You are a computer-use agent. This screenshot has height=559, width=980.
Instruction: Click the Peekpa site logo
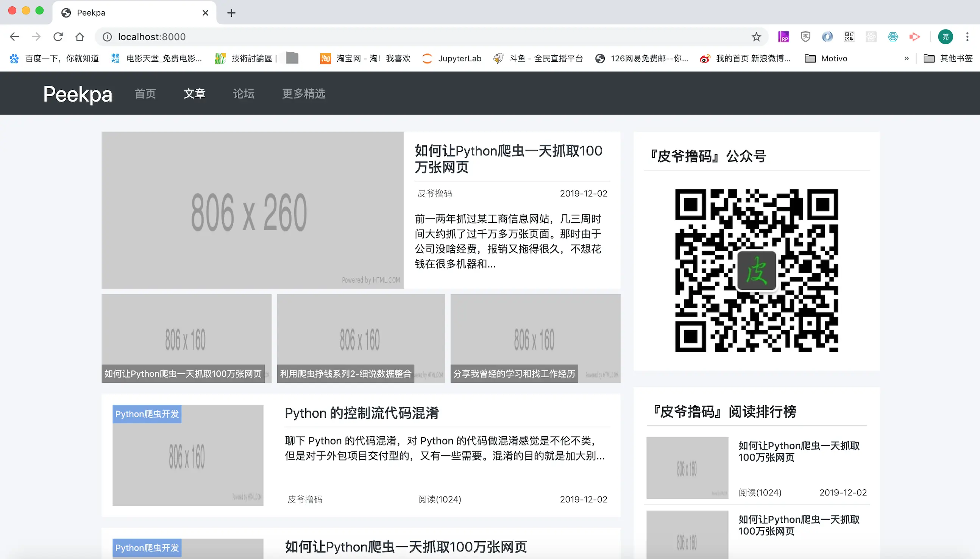coord(78,94)
